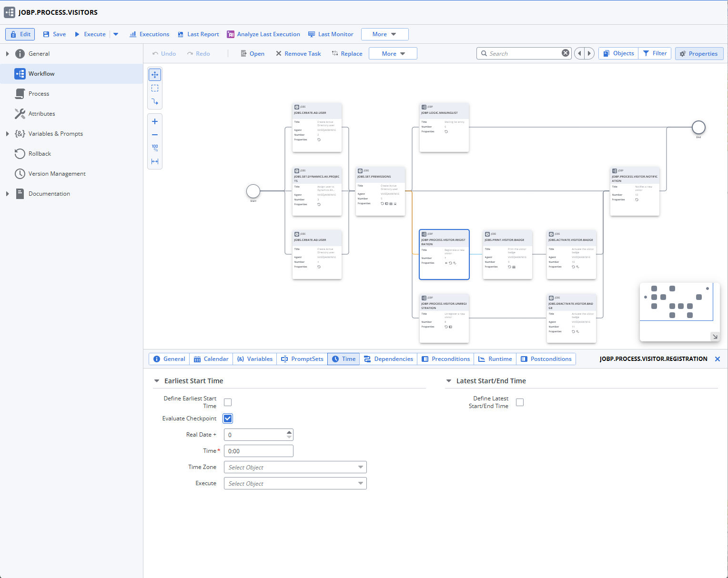This screenshot has width=728, height=578.
Task: Go to previous search result
Action: coord(579,53)
